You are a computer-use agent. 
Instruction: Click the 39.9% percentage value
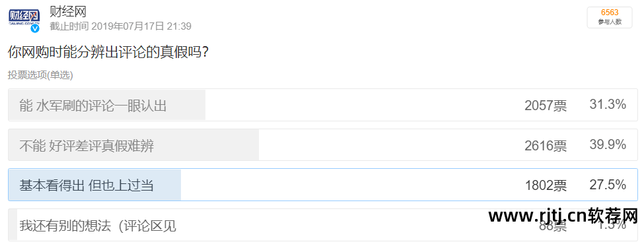point(608,144)
